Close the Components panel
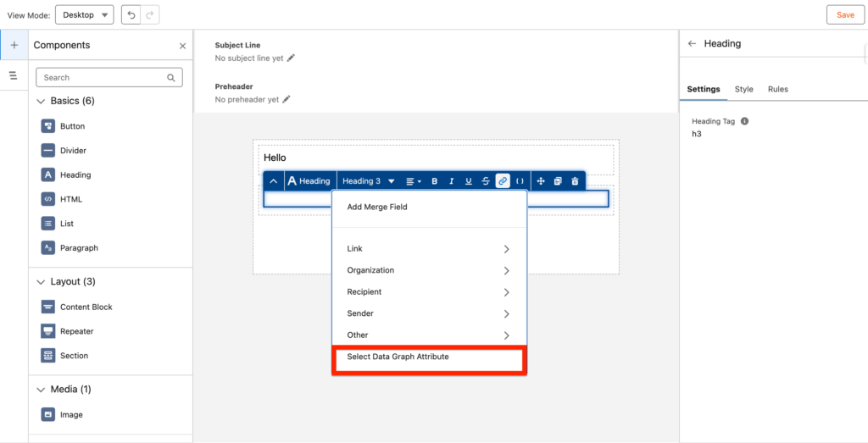This screenshot has width=868, height=443. [x=182, y=46]
